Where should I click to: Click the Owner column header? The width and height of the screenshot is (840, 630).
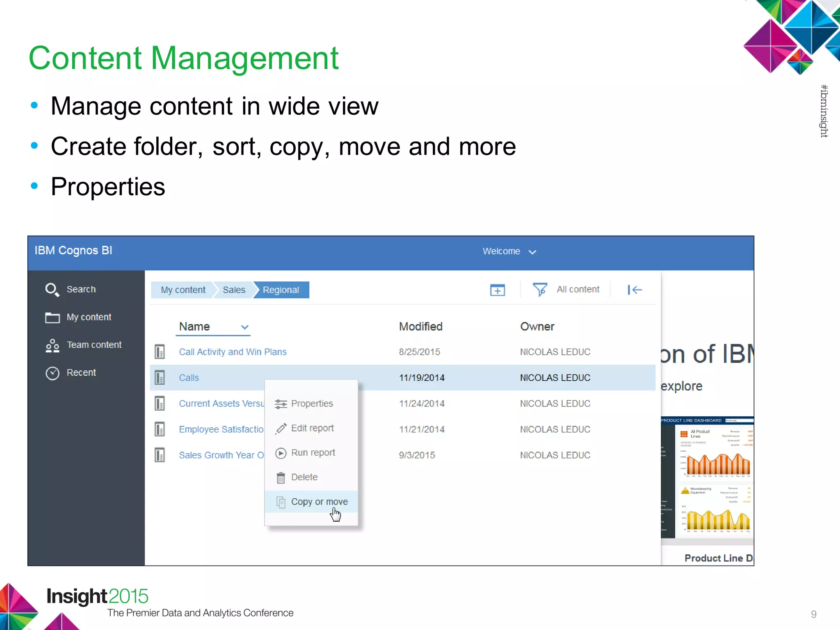(537, 326)
